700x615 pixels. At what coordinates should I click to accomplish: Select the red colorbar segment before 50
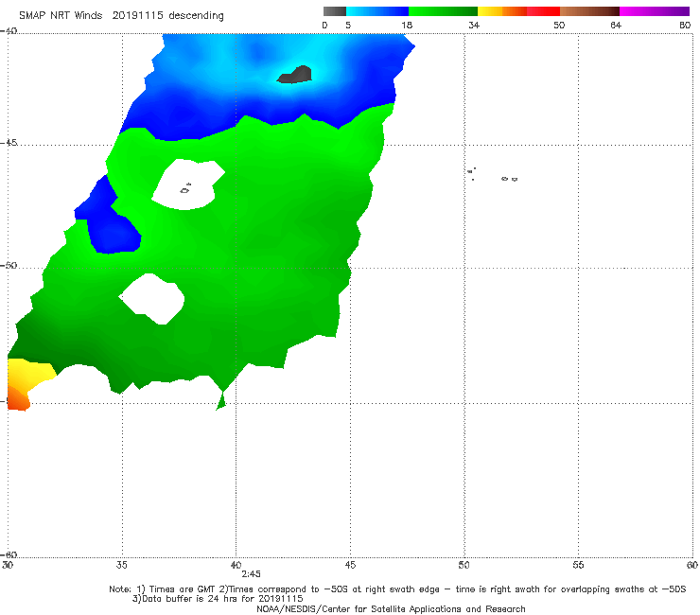[543, 11]
